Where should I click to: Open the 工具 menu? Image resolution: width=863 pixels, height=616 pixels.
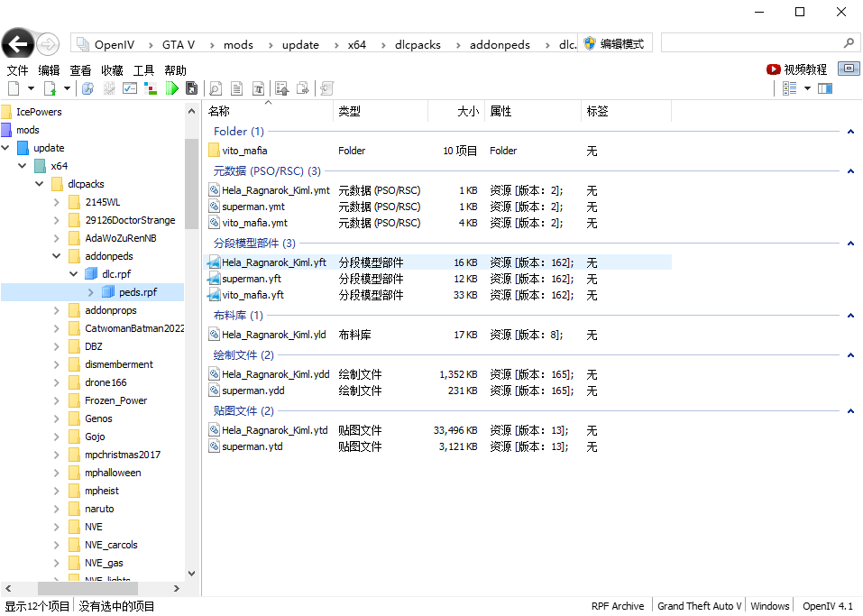point(143,70)
